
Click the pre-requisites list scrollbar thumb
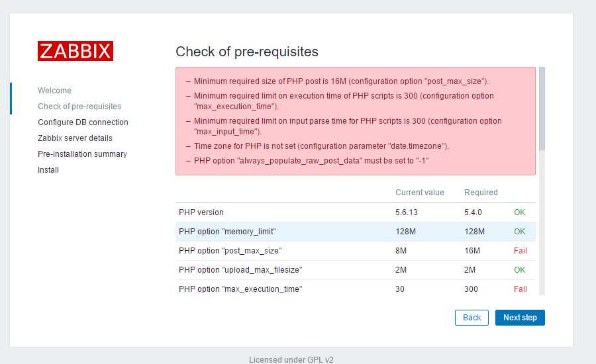(542, 109)
